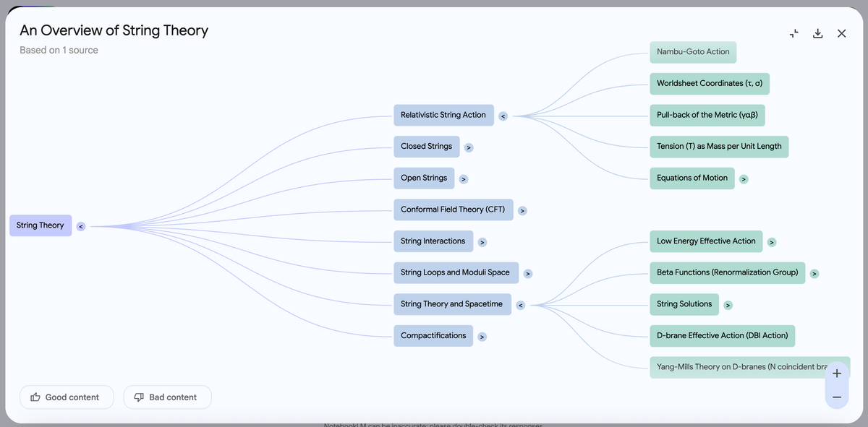
Task: Expand the Compactifications node
Action: tap(482, 336)
